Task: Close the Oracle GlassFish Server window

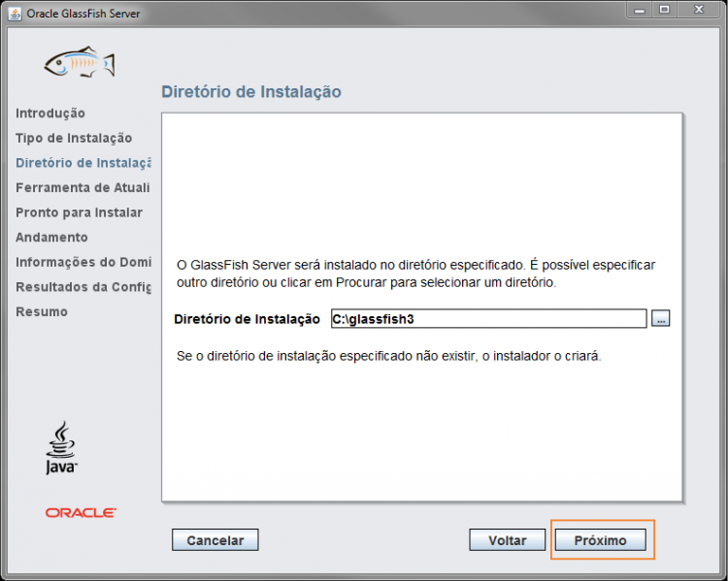Action: pyautogui.click(x=699, y=10)
